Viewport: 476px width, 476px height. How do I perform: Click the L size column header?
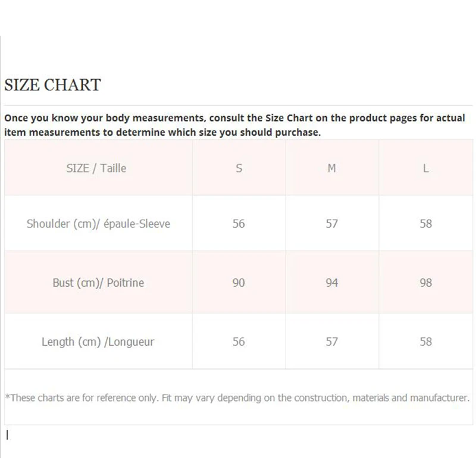pyautogui.click(x=425, y=168)
